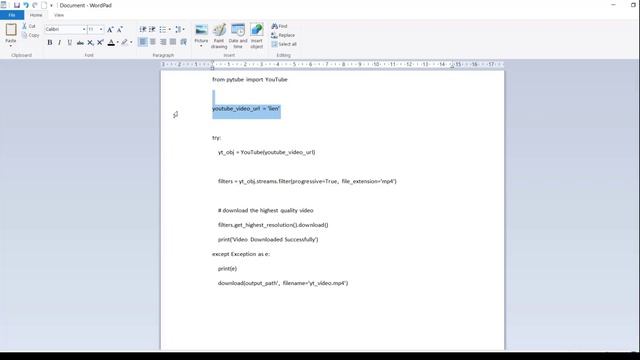This screenshot has width=640, height=360.
Task: Click the Replace label
Action: [287, 35]
